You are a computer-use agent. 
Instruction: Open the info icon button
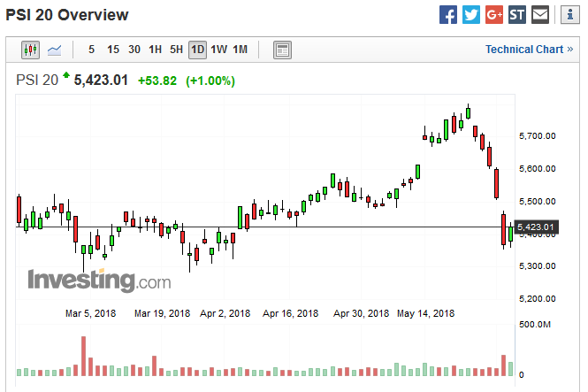click(x=570, y=15)
